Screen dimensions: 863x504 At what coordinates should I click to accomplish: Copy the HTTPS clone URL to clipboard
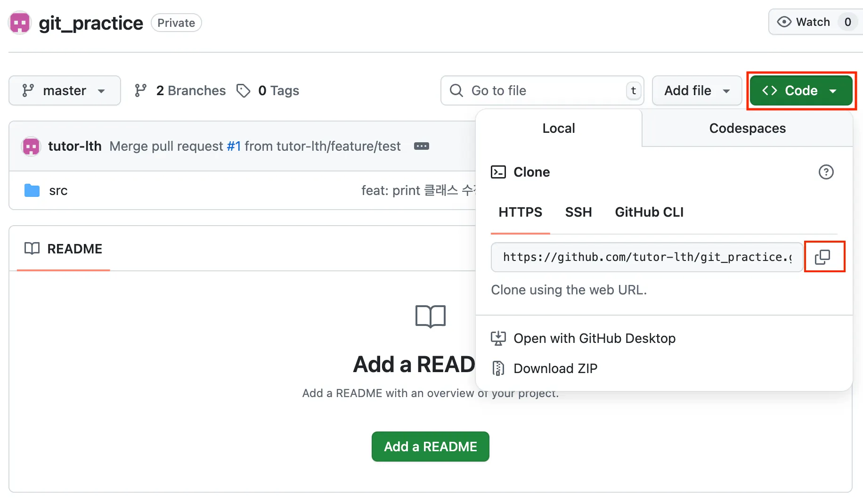pyautogui.click(x=823, y=257)
